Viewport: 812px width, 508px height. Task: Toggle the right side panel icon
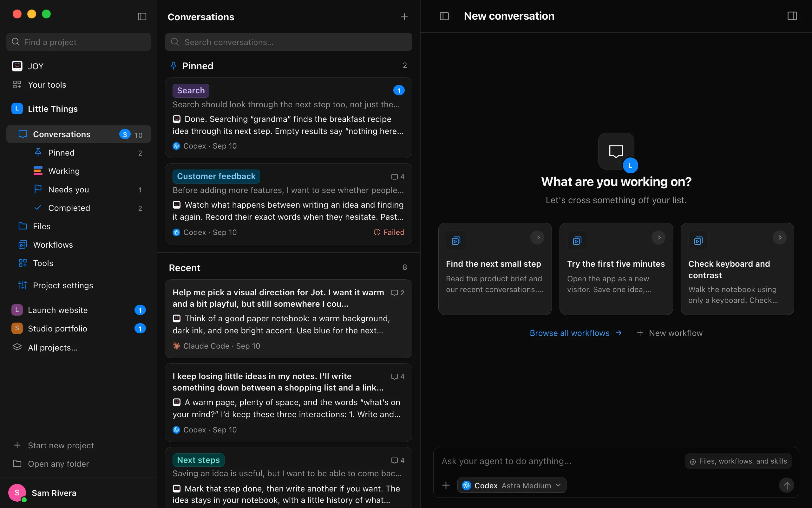[x=792, y=16]
